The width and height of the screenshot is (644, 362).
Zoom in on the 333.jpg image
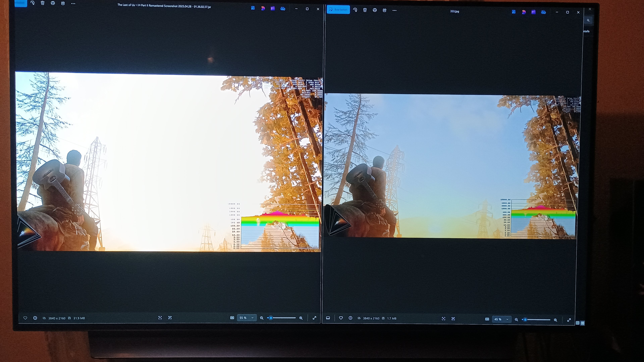(555, 320)
